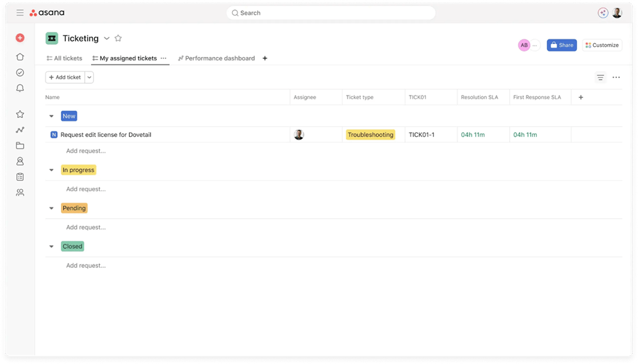Collapse the Closed section
This screenshot has width=638, height=364.
coord(52,246)
